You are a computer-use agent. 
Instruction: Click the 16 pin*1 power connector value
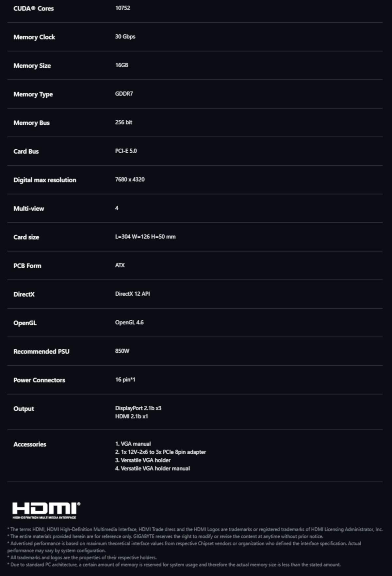point(125,380)
